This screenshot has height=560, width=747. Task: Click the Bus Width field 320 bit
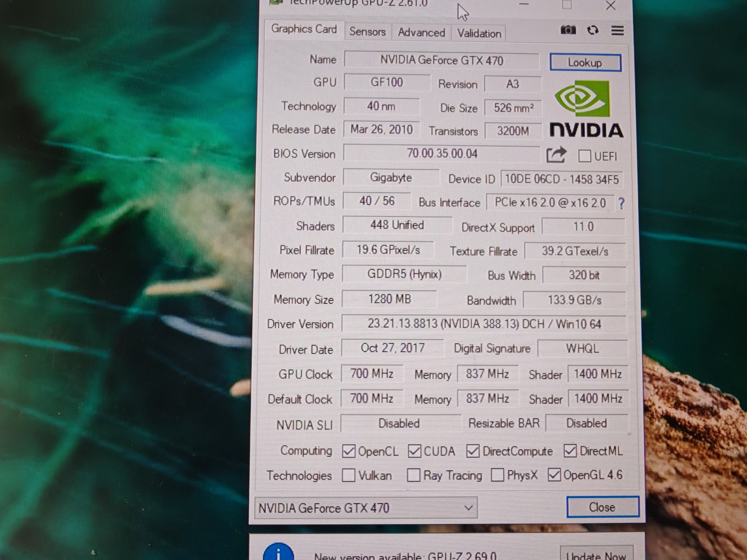click(x=584, y=275)
